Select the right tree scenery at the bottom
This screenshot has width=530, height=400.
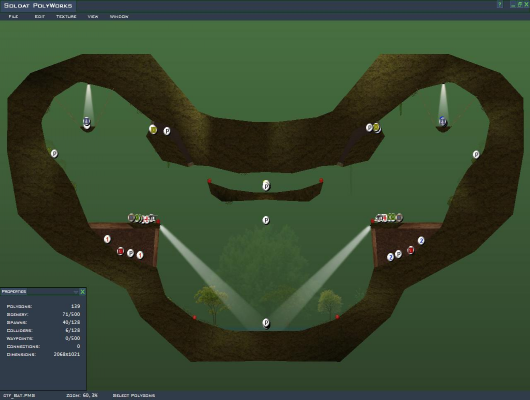(330, 303)
